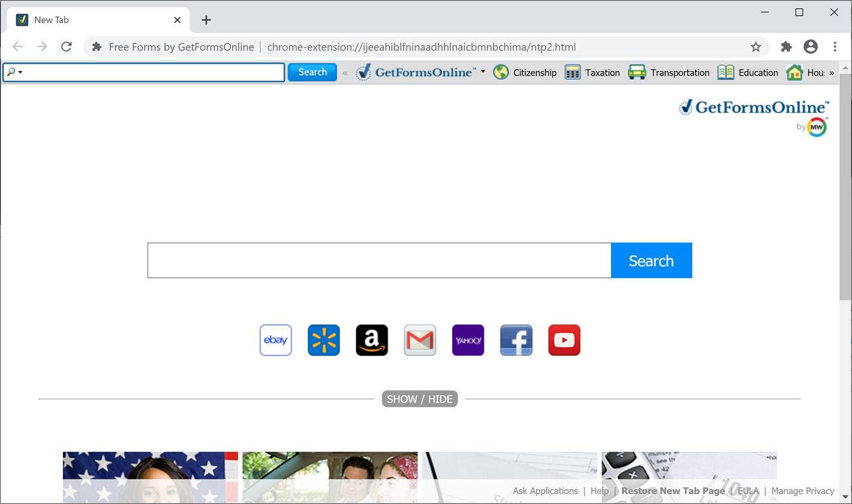852x504 pixels.
Task: Open the Yahoo shortcut icon
Action: (x=468, y=340)
